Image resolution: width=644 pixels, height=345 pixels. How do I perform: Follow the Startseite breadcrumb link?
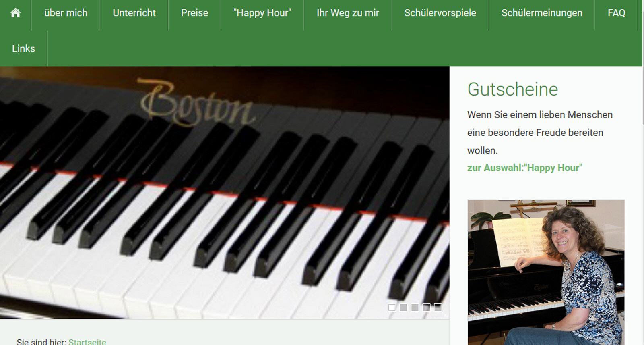(87, 341)
